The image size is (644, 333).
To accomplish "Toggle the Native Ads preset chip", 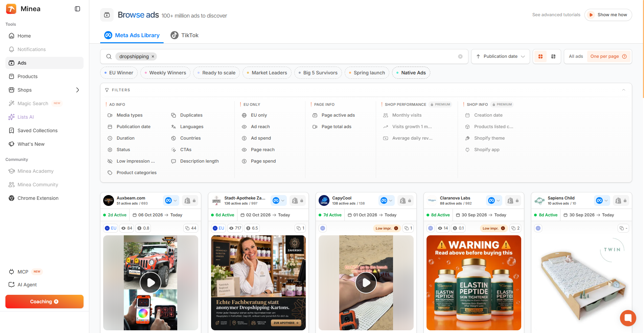I will click(x=411, y=73).
